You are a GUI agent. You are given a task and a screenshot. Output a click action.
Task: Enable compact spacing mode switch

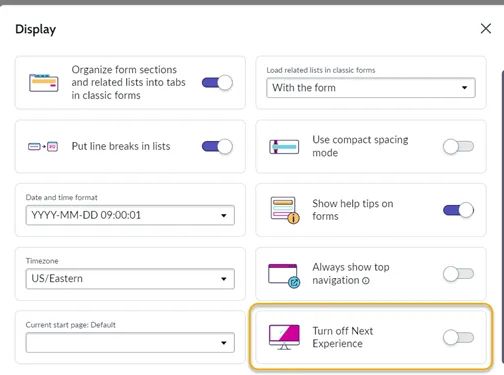pos(458,147)
